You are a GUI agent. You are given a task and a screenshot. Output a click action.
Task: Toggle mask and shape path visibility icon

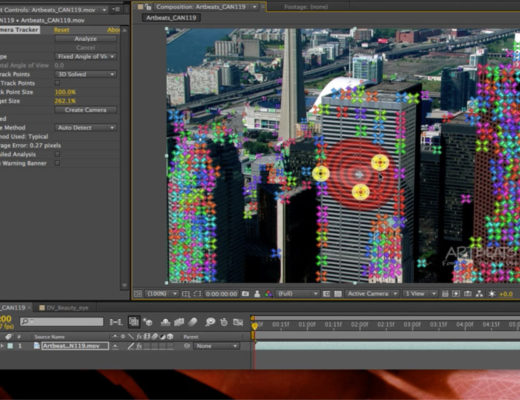coord(197,294)
